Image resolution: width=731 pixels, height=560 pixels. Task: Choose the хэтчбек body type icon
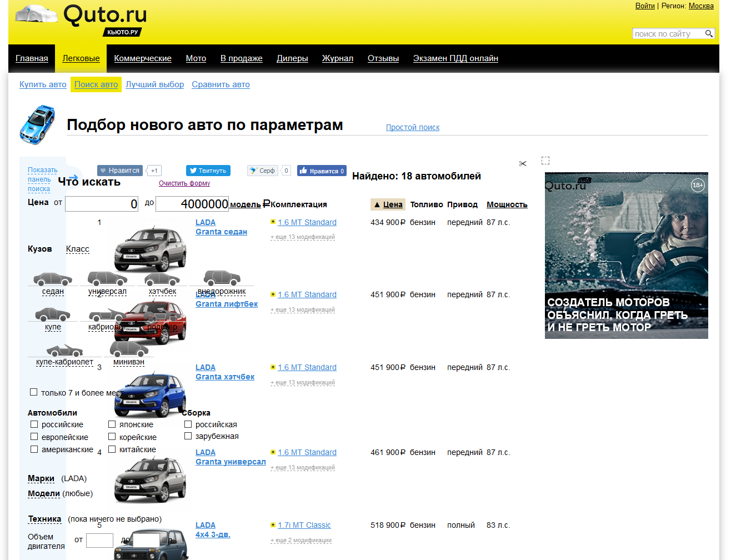(x=162, y=279)
